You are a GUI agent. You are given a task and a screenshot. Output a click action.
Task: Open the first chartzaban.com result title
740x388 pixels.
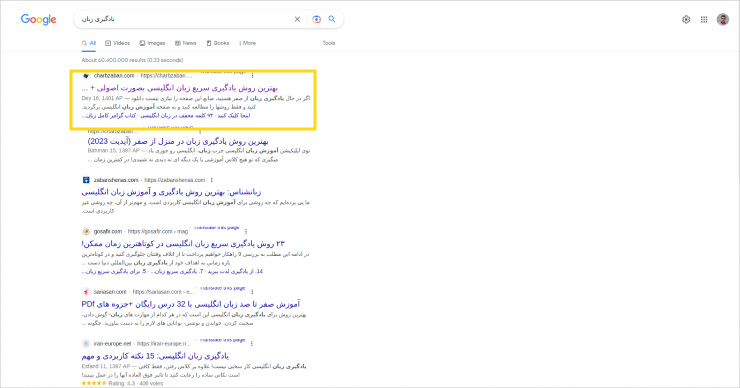tap(180, 88)
